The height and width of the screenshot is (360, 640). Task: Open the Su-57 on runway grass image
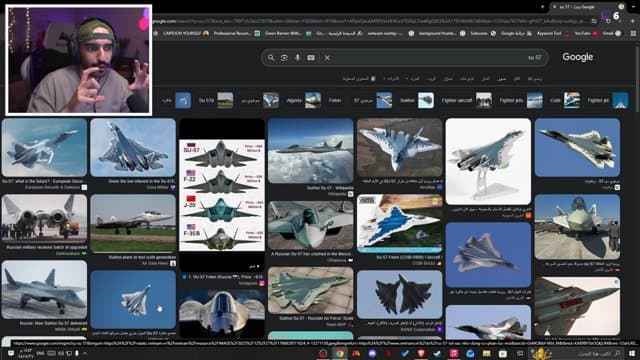coord(133,223)
